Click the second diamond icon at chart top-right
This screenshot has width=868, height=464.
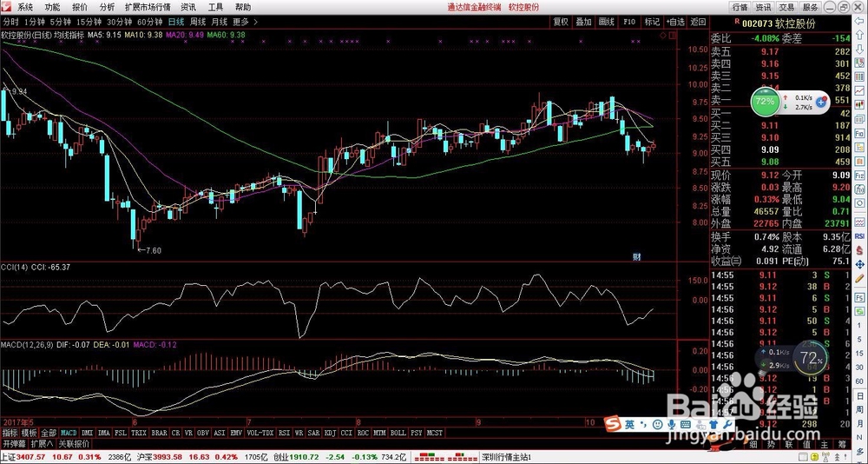[x=672, y=36]
